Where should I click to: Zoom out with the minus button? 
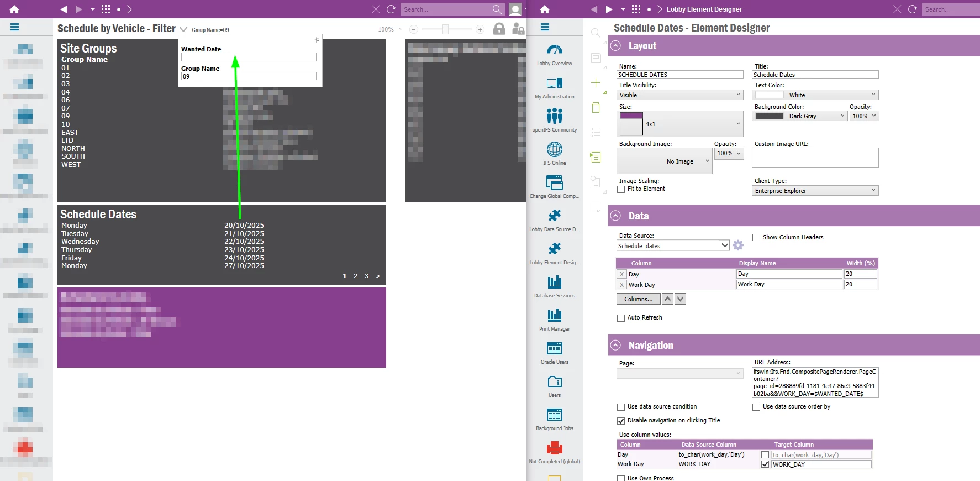tap(414, 29)
